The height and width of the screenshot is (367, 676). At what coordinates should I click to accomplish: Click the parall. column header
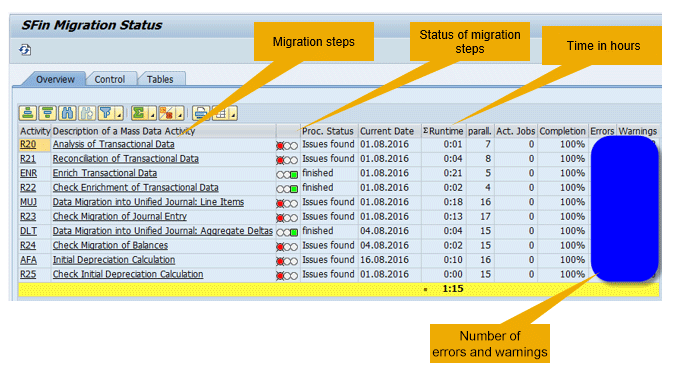click(480, 131)
